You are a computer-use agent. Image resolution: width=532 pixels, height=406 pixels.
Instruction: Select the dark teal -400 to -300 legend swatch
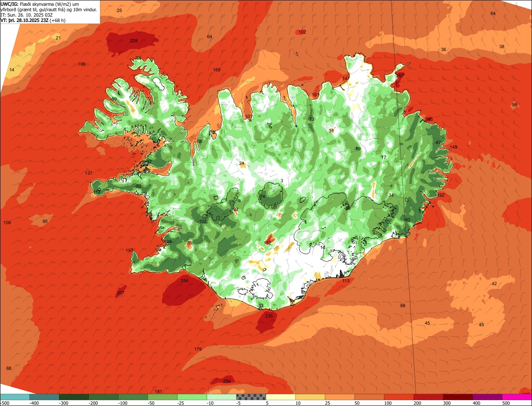tap(44, 396)
